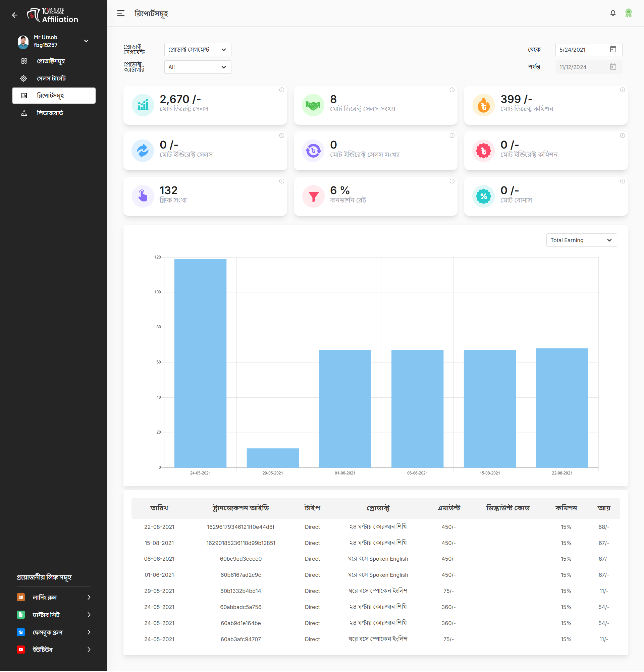This screenshot has width=644, height=672.
Task: Click info icon on মোট ডিরেক্ট সেলস card
Action: [x=281, y=90]
